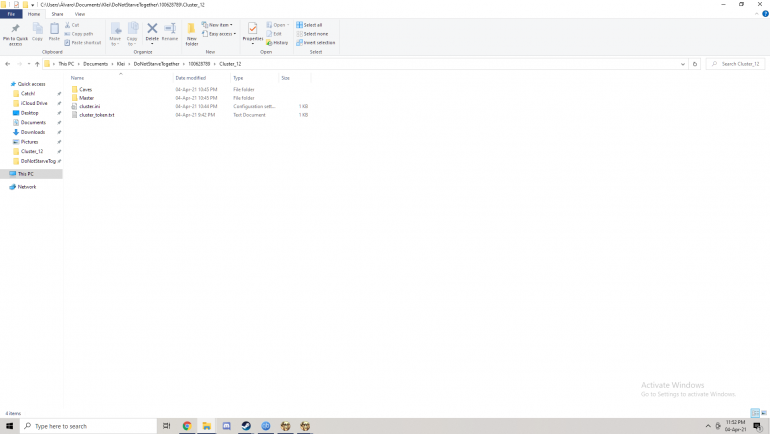Viewport: 770px width, 434px height.
Task: Click the Delete icon in ribbon
Action: point(152,32)
